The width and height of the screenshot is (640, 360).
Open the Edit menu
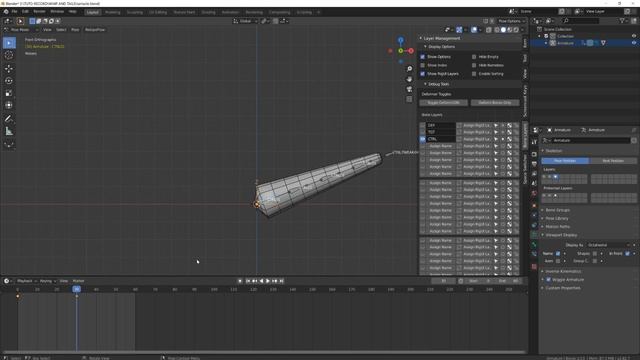25,11
